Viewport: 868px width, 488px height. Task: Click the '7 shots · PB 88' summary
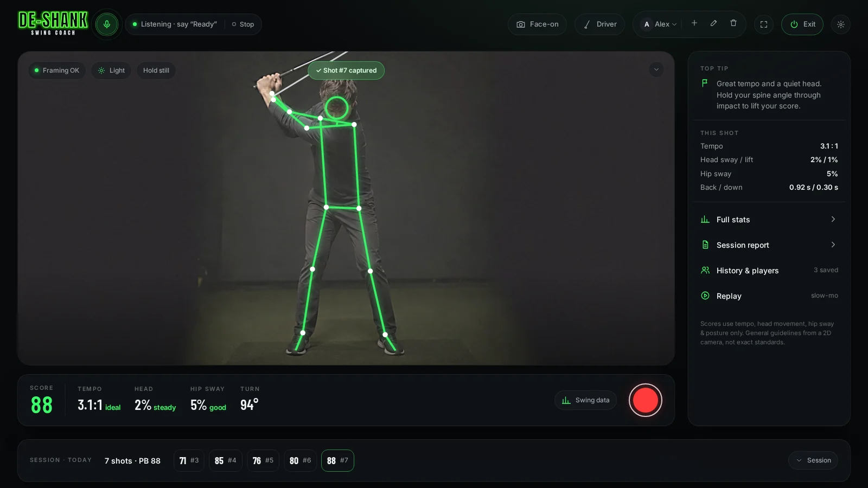(x=132, y=461)
